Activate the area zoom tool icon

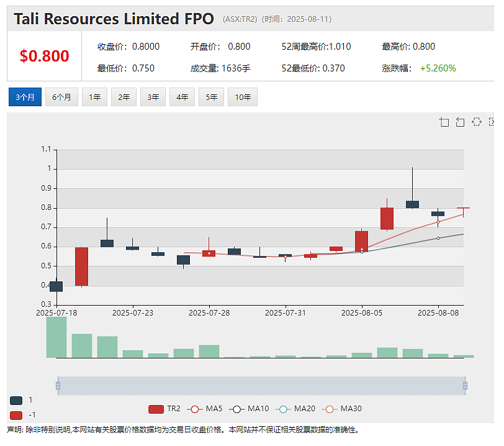click(x=444, y=122)
